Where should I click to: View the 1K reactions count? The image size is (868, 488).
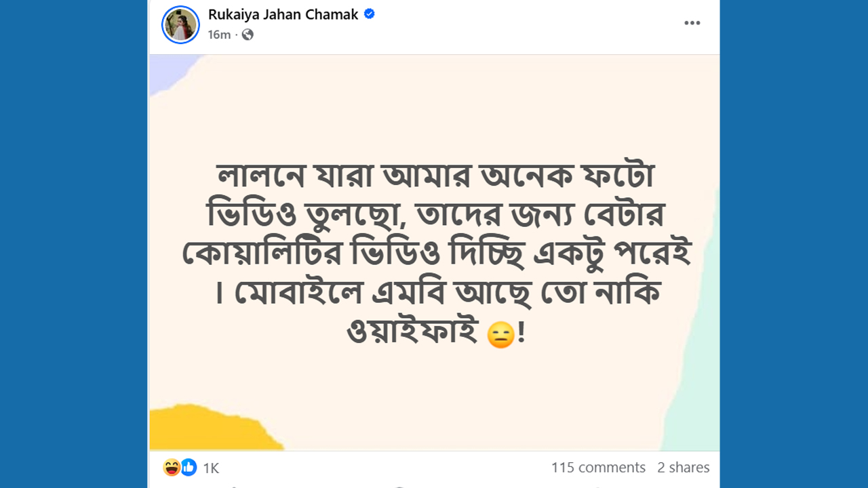click(211, 468)
